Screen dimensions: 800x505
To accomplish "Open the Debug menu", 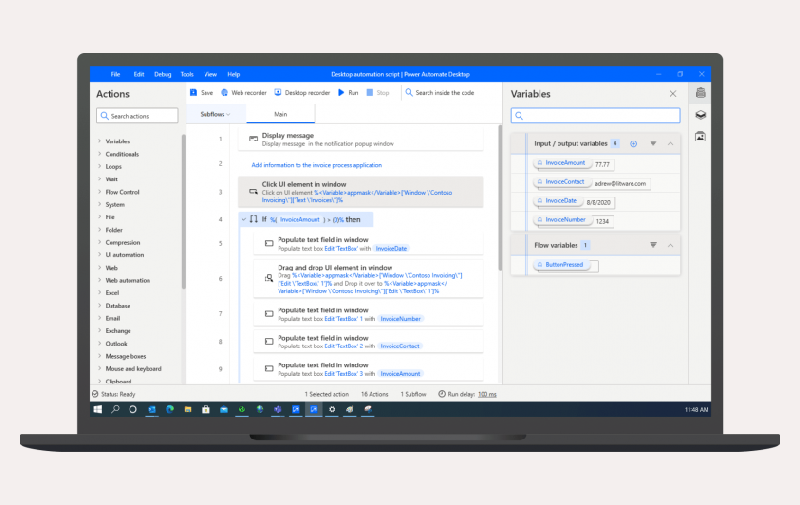I will [163, 74].
